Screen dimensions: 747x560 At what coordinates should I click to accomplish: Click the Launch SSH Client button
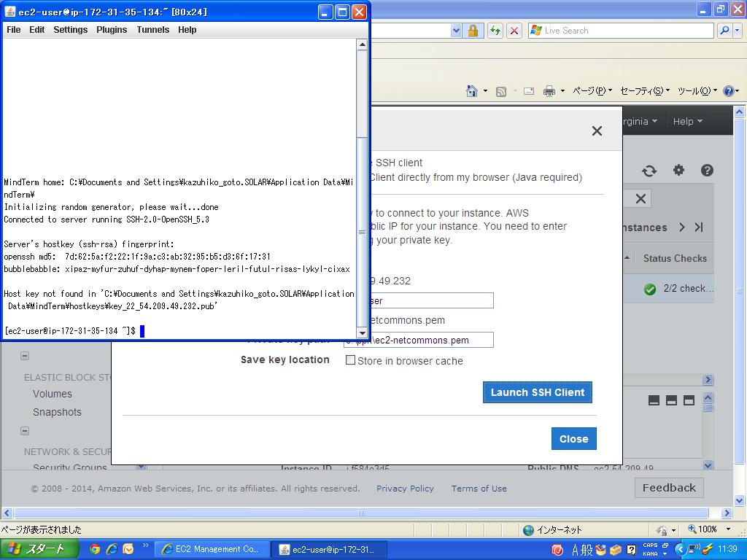click(538, 392)
